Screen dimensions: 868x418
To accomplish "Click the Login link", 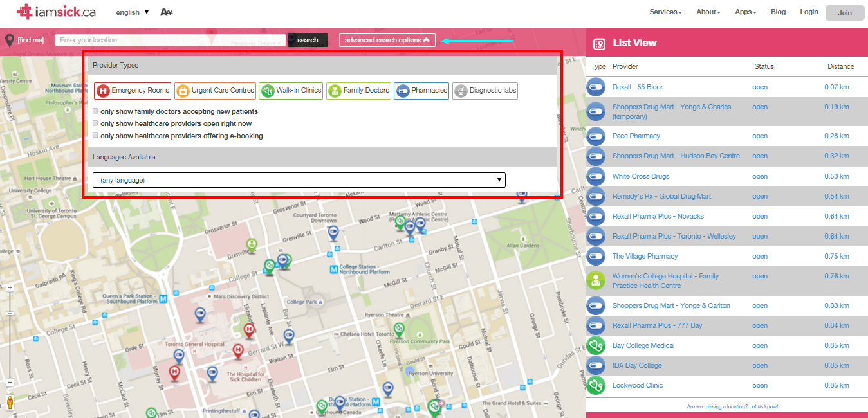I will (809, 12).
